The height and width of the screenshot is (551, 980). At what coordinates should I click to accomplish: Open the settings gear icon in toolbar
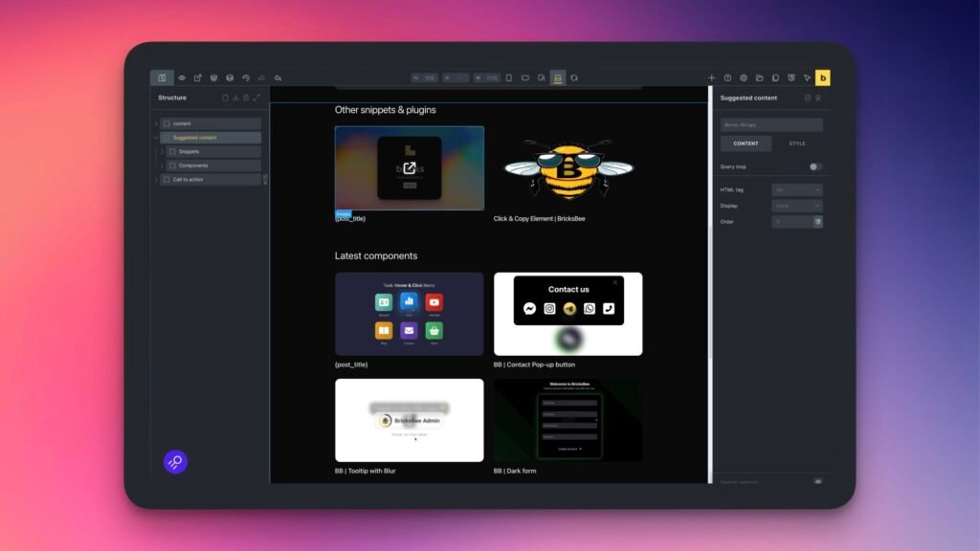[x=744, y=77]
